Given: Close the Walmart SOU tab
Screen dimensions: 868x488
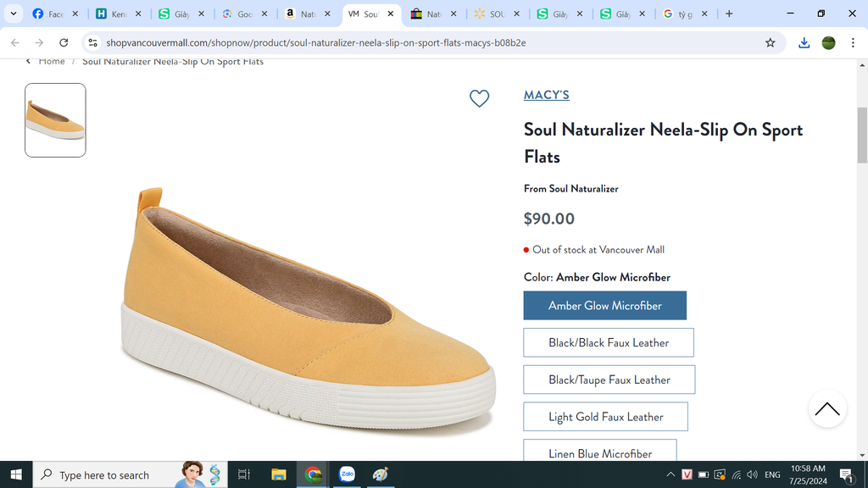Looking at the screenshot, I should (516, 14).
